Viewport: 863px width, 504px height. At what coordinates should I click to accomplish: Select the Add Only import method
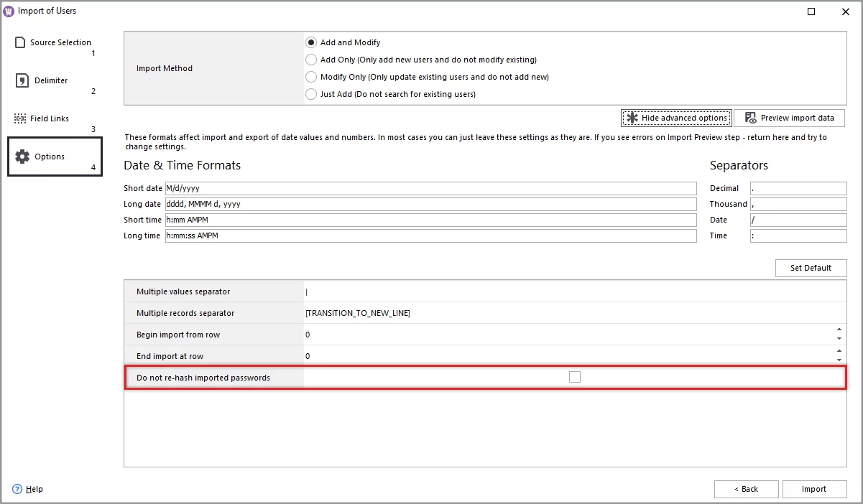click(x=311, y=60)
